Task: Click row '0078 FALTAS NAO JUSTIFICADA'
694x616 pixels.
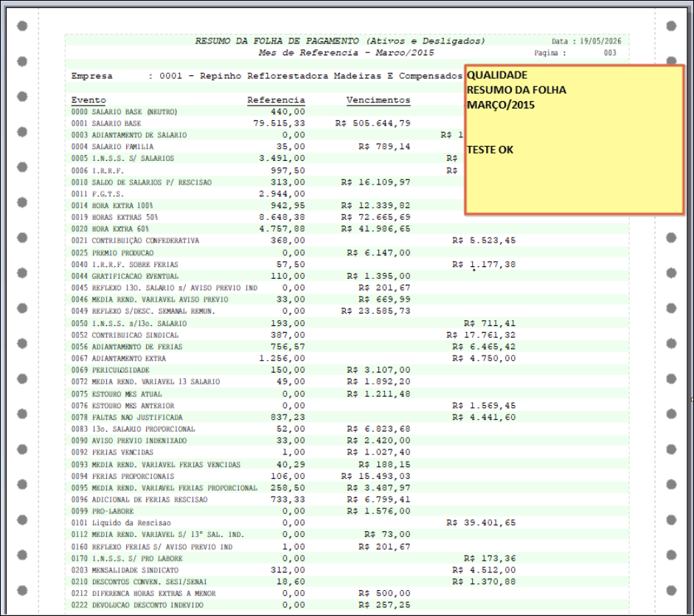Action: [127, 418]
